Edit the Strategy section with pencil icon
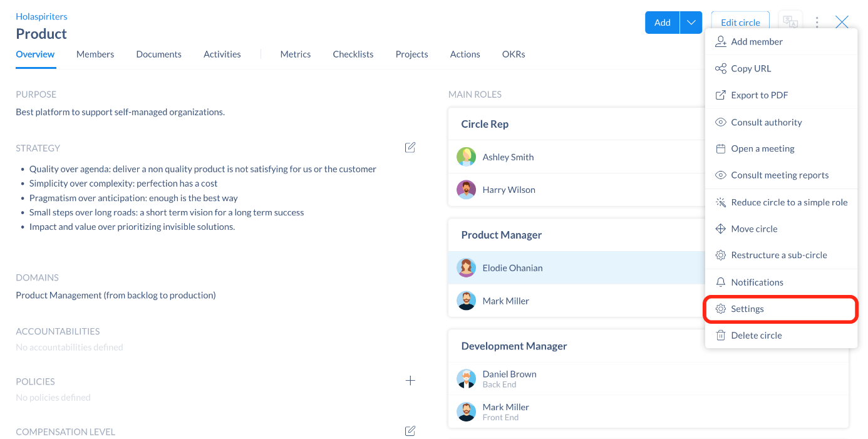The height and width of the screenshot is (439, 868). point(410,148)
